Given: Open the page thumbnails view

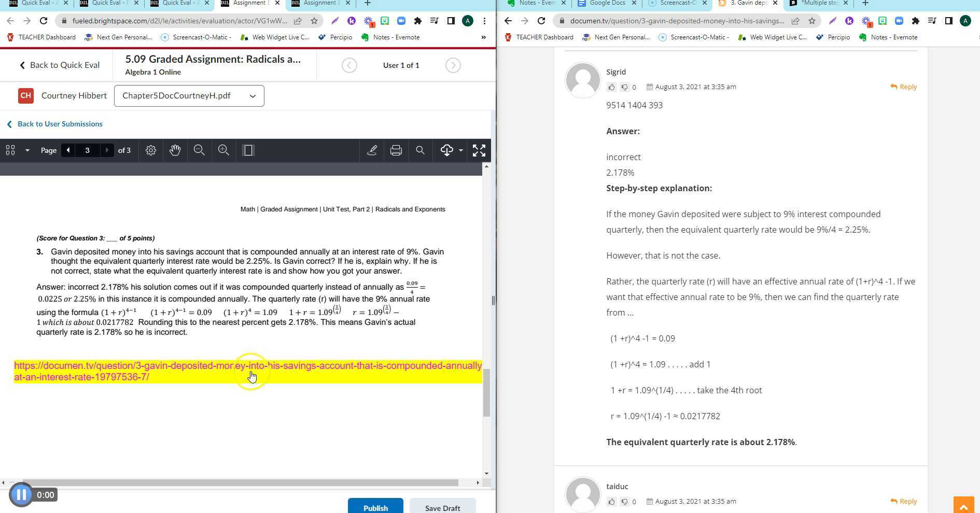Looking at the screenshot, I should click(x=10, y=150).
